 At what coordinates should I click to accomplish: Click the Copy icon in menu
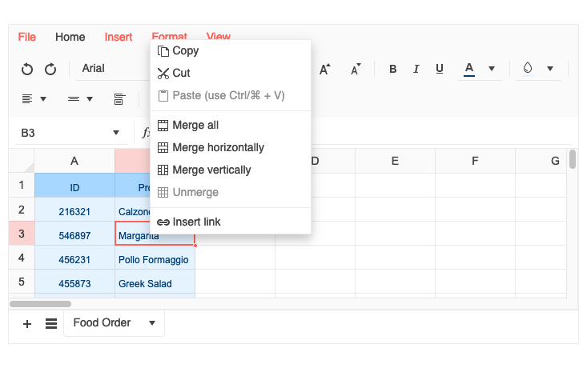[x=163, y=51]
